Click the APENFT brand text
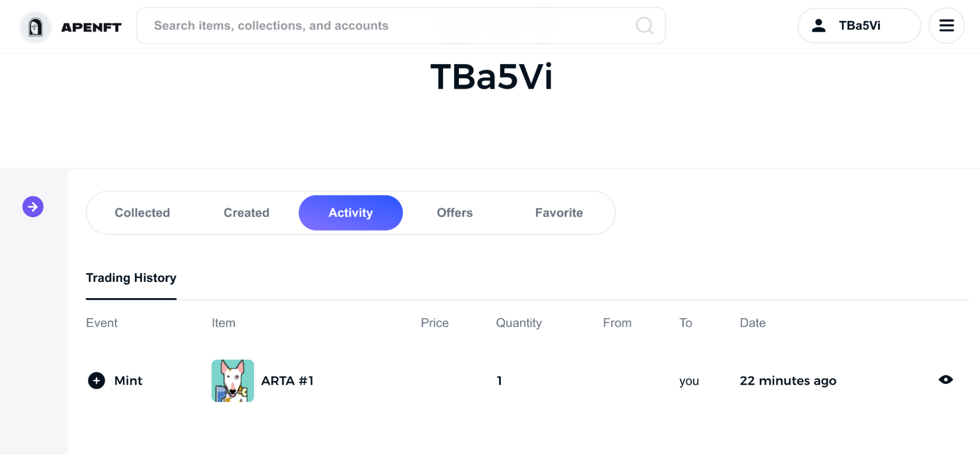The height and width of the screenshot is (455, 980). tap(91, 27)
